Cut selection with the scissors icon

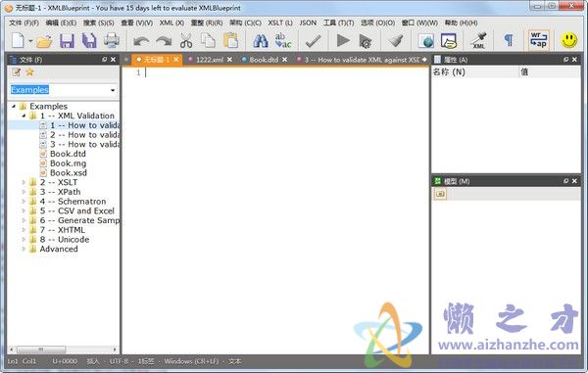[x=186, y=40]
